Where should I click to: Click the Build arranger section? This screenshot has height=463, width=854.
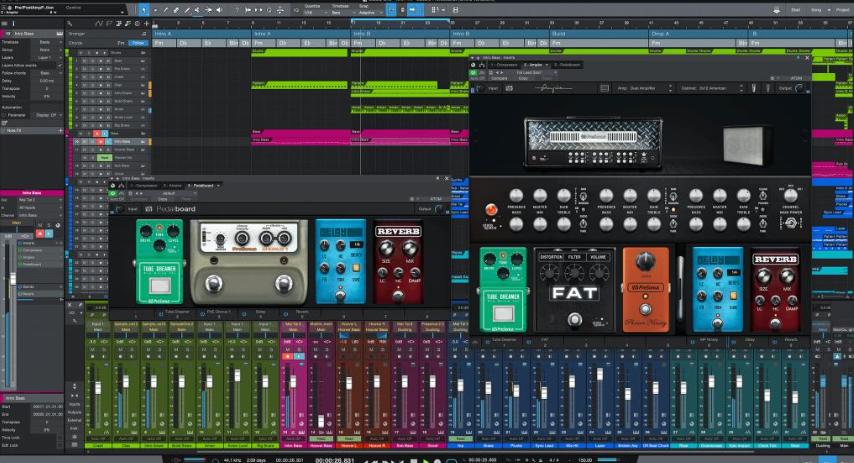(x=600, y=34)
